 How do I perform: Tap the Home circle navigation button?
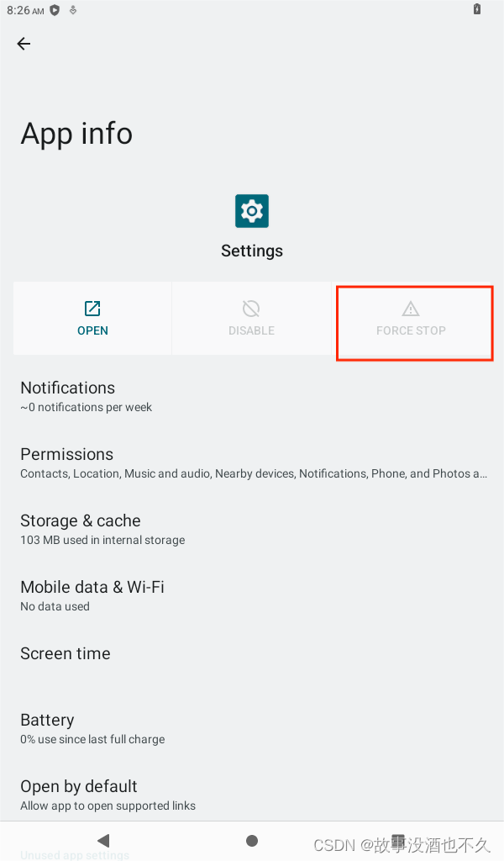[251, 839]
